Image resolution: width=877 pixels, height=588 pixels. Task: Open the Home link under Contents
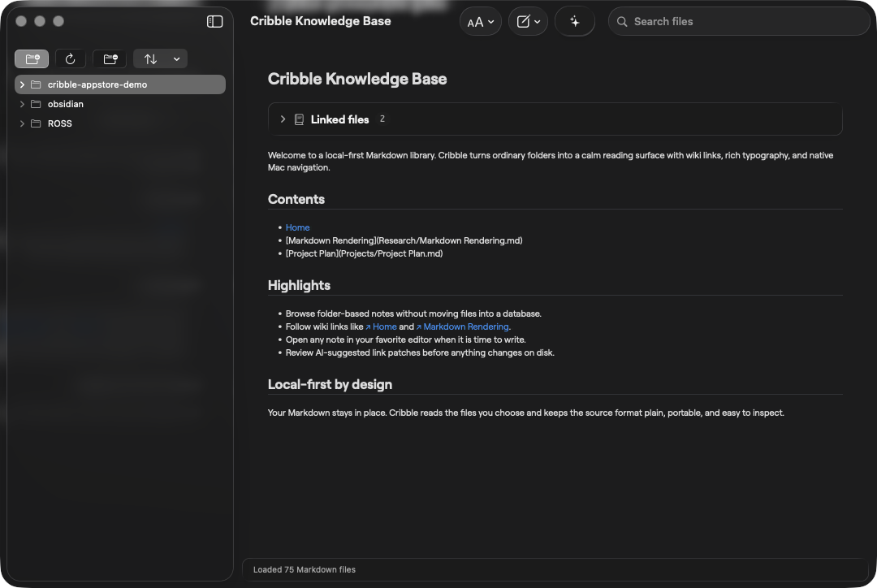click(x=297, y=227)
